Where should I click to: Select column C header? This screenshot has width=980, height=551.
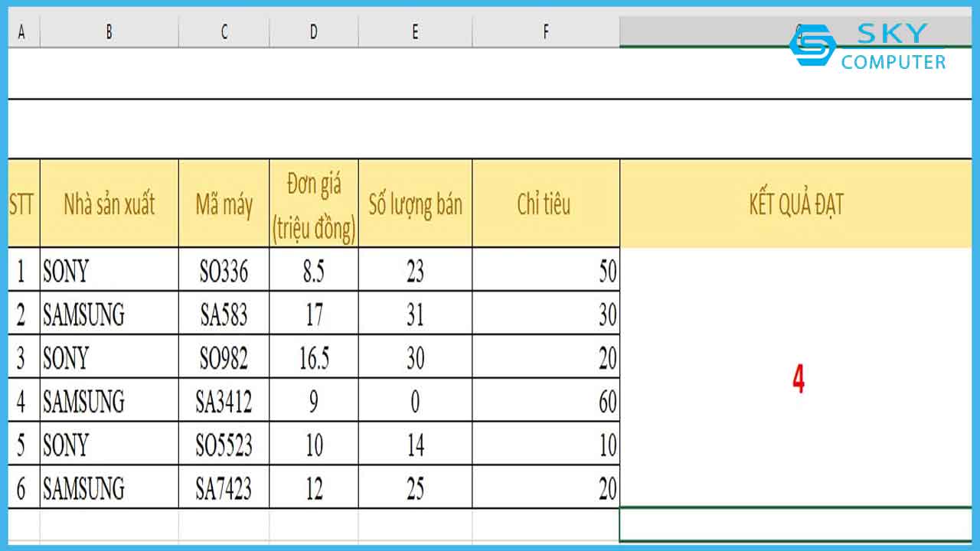(x=224, y=32)
